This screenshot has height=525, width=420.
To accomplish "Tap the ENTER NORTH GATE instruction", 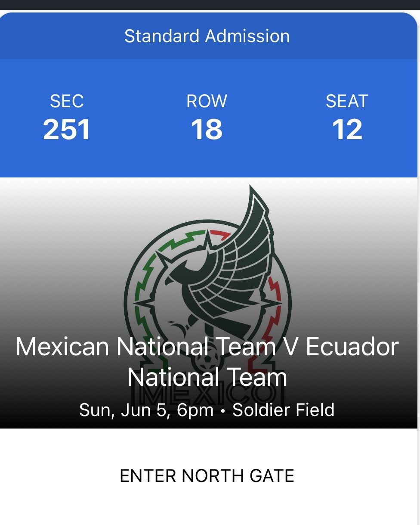I will [x=207, y=476].
